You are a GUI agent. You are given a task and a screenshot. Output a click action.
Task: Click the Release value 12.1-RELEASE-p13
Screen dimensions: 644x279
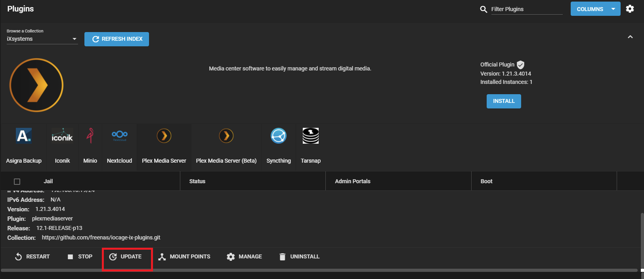(x=59, y=228)
